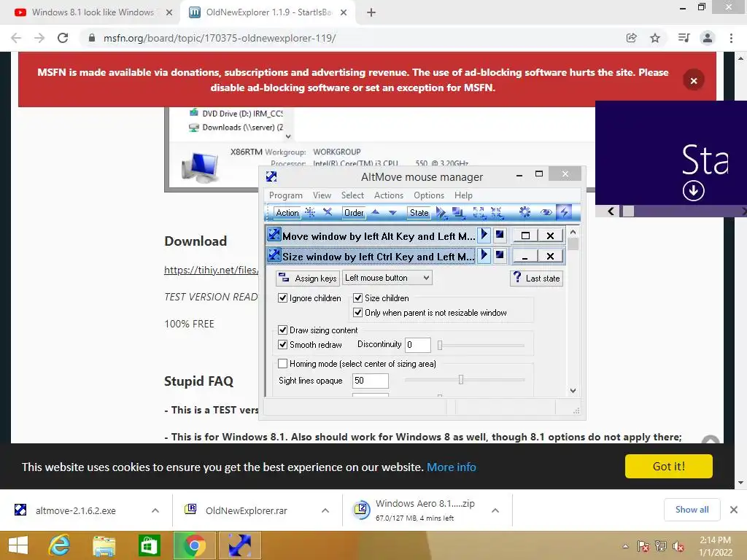Start the Size window action with play button

484,256
